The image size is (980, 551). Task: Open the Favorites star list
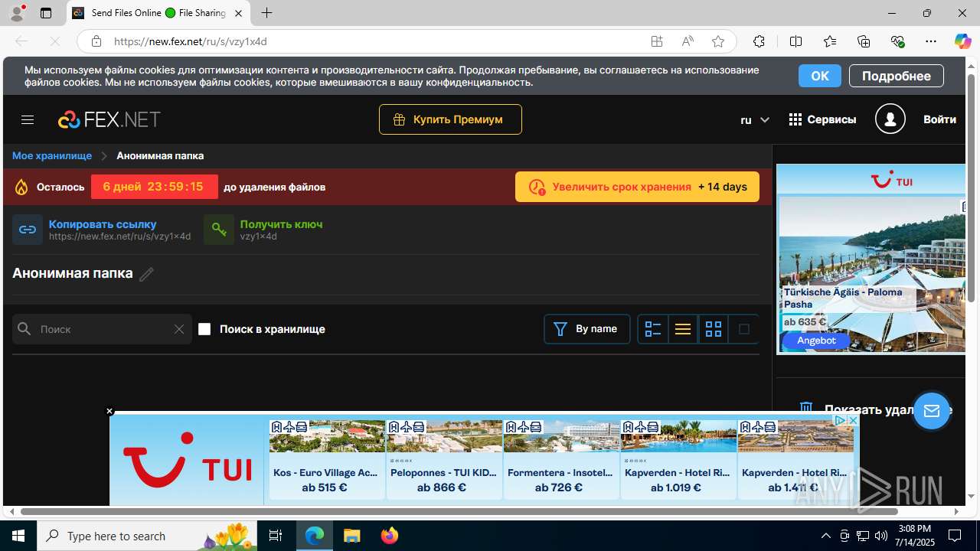click(x=830, y=41)
